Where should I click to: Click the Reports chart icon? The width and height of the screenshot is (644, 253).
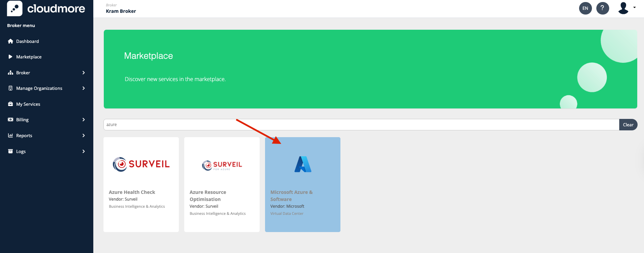(10, 135)
